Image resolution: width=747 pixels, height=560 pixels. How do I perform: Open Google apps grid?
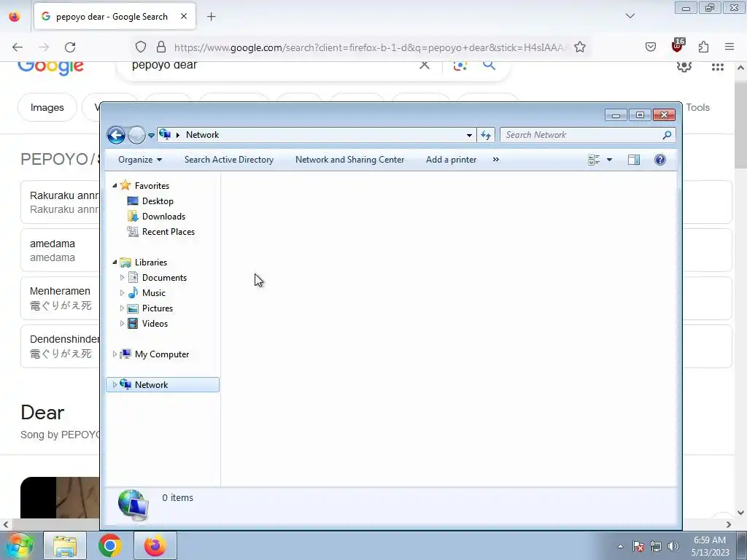[x=718, y=67]
